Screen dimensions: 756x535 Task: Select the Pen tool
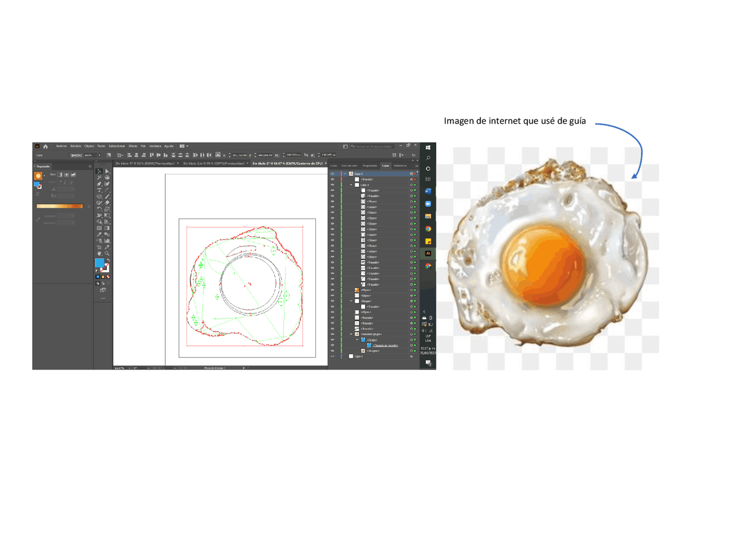(x=99, y=184)
